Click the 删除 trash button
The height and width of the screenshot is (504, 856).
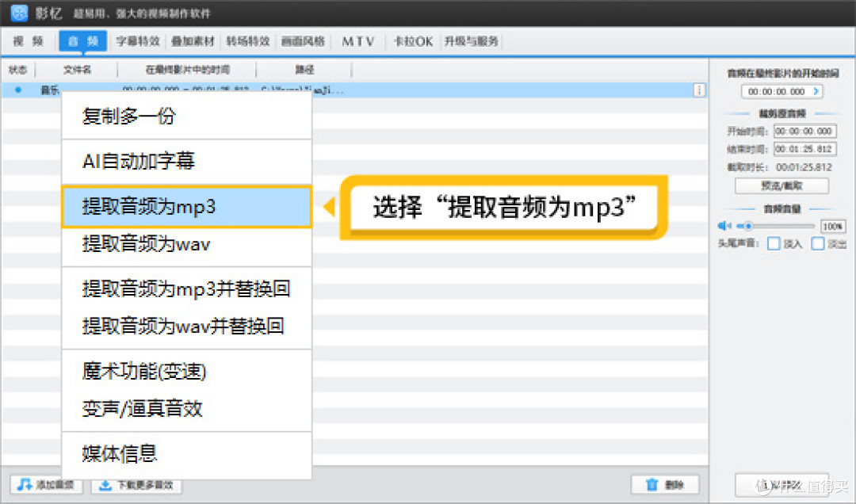point(665,484)
